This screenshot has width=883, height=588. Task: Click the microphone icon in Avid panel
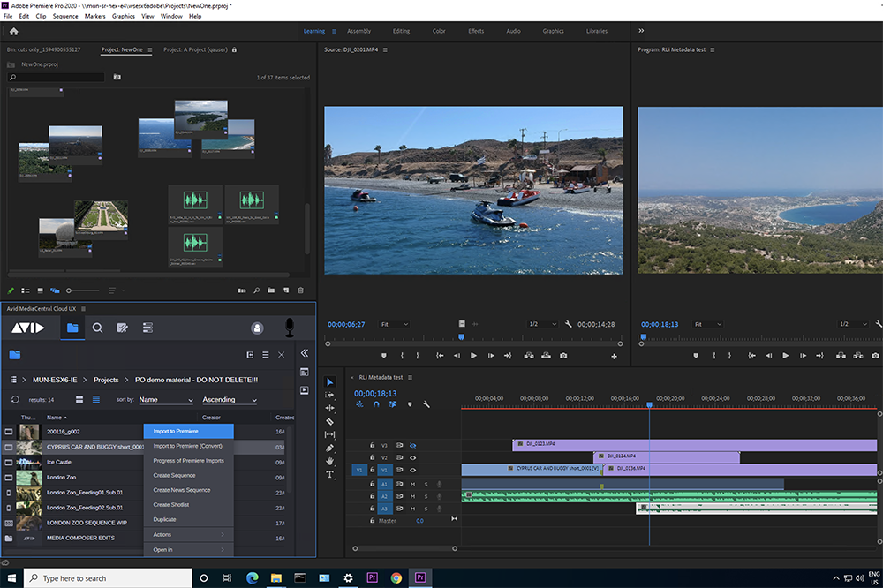click(x=290, y=329)
